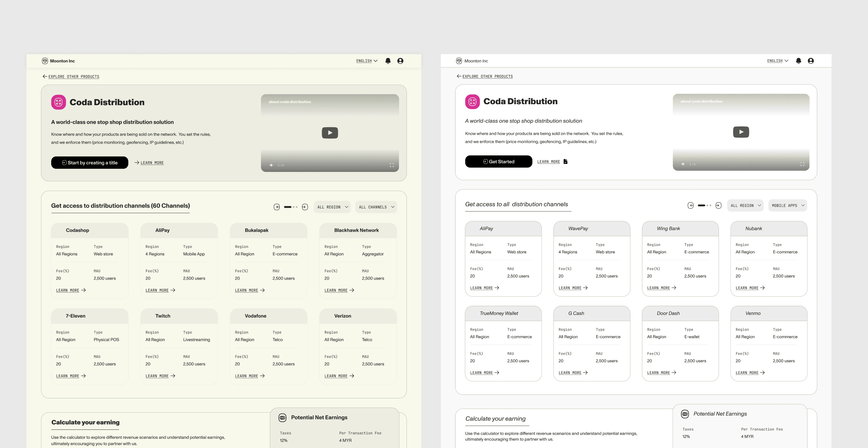Go to previous channels page in the left mockup
Screen dimensions: 868x448
tap(277, 207)
